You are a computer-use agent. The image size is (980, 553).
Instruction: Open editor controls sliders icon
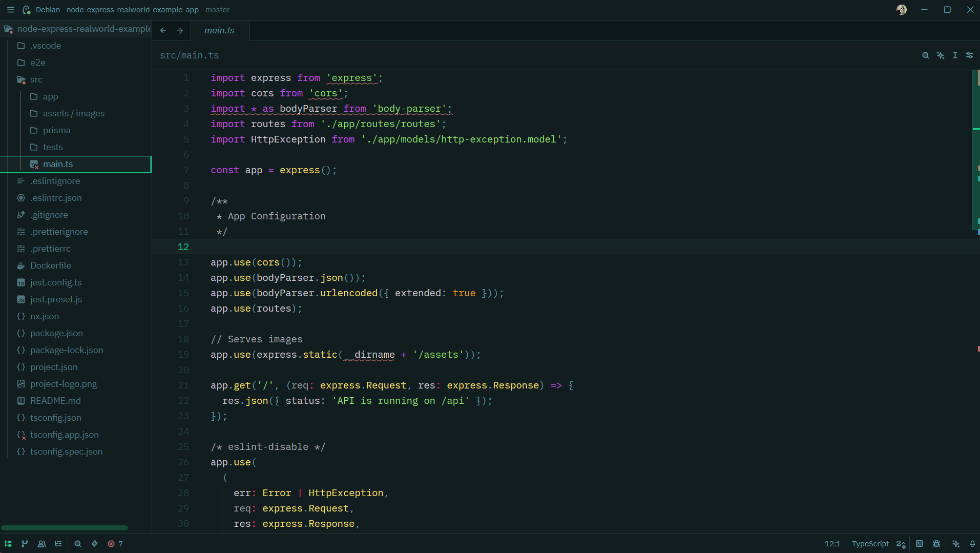click(970, 55)
